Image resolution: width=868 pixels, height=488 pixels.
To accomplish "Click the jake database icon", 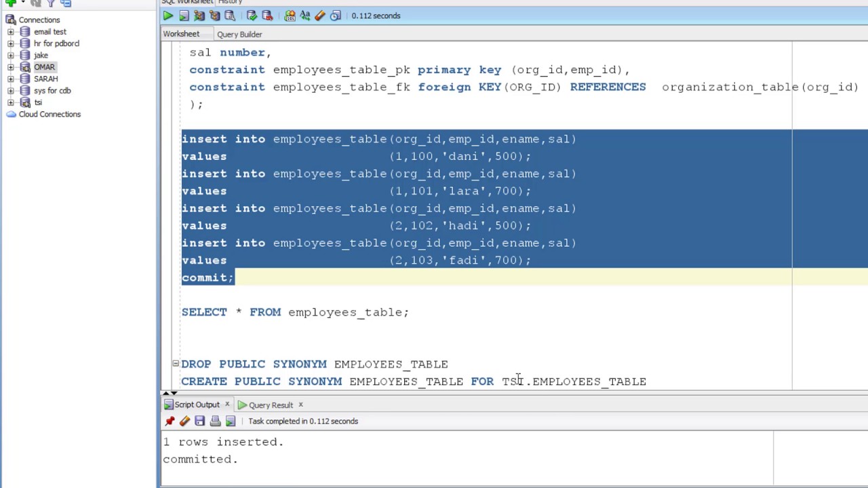I will 25,55.
